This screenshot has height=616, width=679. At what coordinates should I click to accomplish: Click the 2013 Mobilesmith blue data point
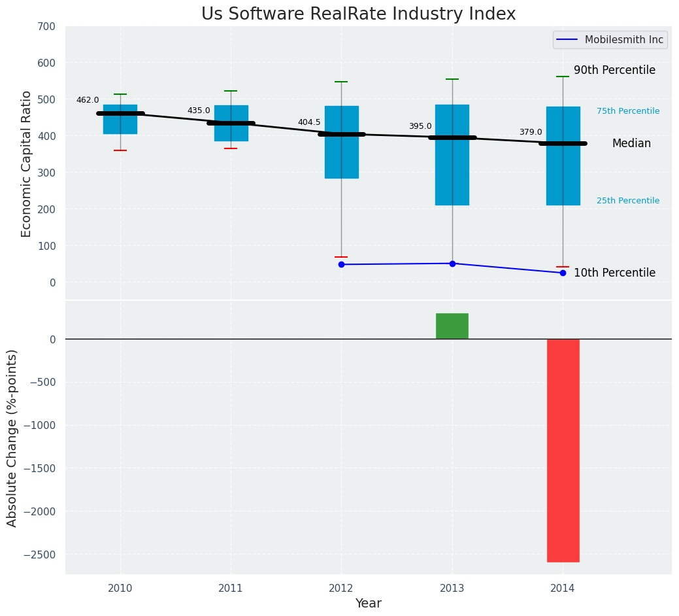click(452, 264)
